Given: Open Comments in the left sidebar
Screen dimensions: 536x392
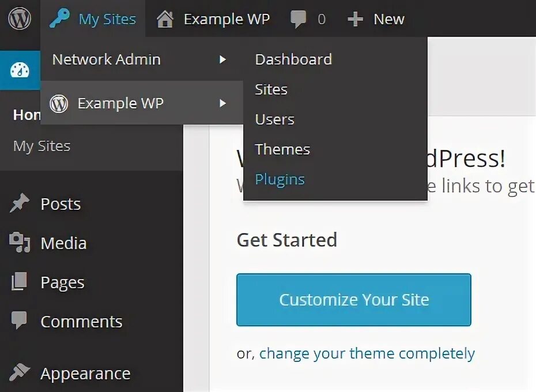Looking at the screenshot, I should tap(81, 322).
